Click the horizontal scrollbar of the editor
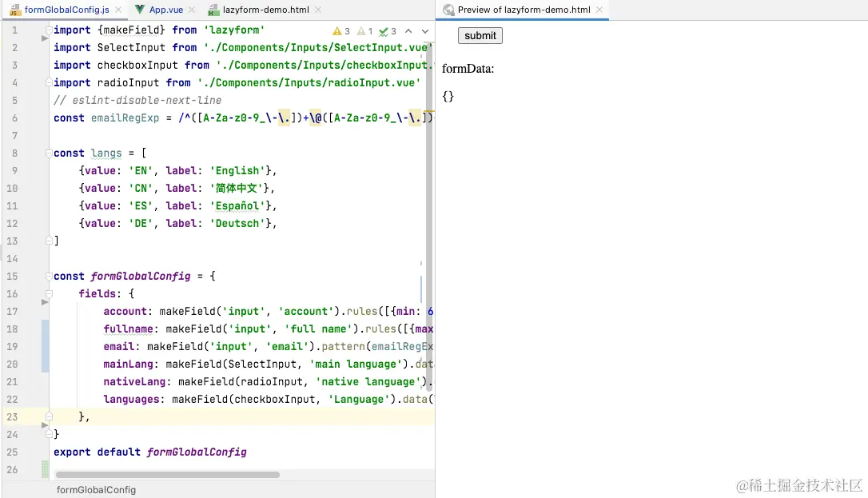Screen dimensions: 868x498 coord(167,475)
